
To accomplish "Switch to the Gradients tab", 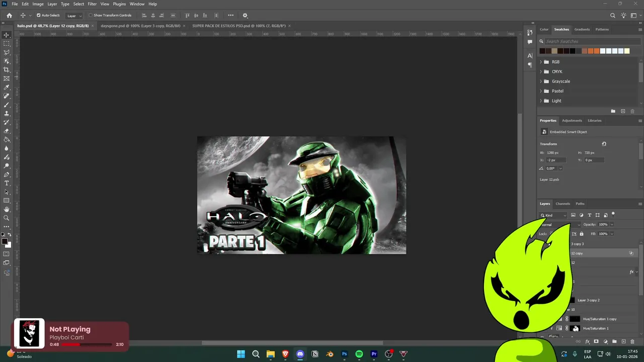I will (x=582, y=29).
